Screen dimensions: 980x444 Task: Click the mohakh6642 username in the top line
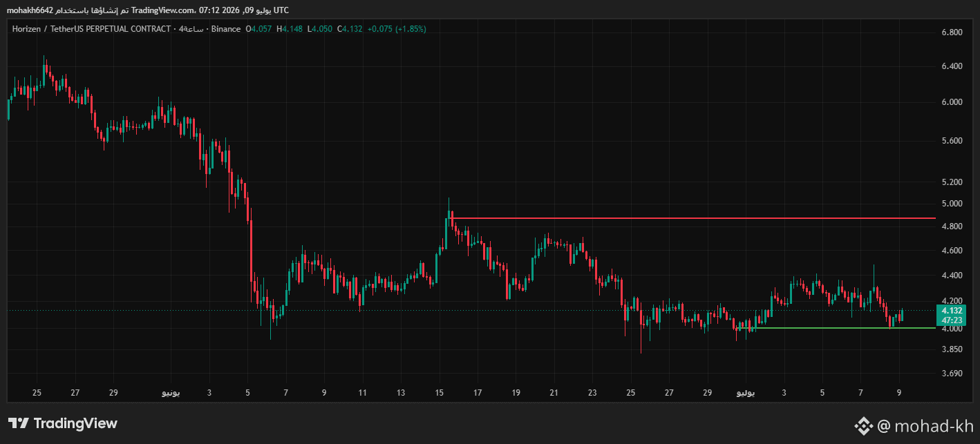pyautogui.click(x=30, y=10)
